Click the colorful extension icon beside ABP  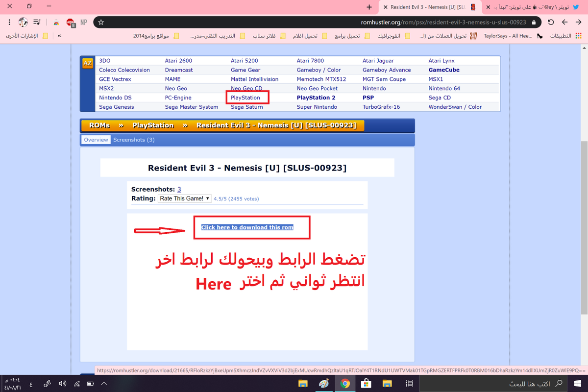point(57,22)
